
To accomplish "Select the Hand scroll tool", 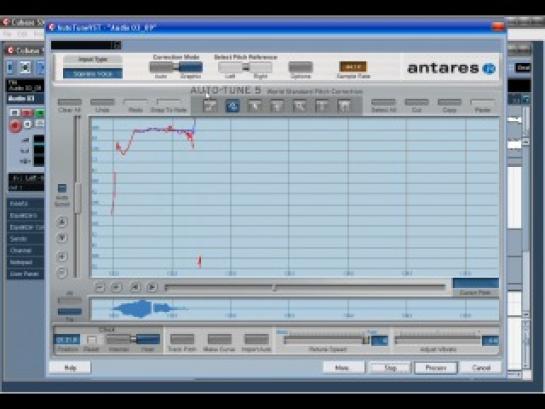I will click(x=344, y=106).
